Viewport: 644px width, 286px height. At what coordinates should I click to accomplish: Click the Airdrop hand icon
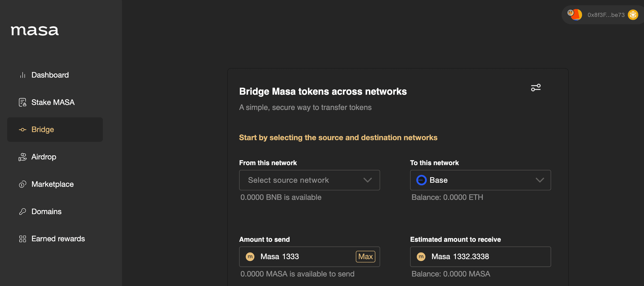pos(23,157)
